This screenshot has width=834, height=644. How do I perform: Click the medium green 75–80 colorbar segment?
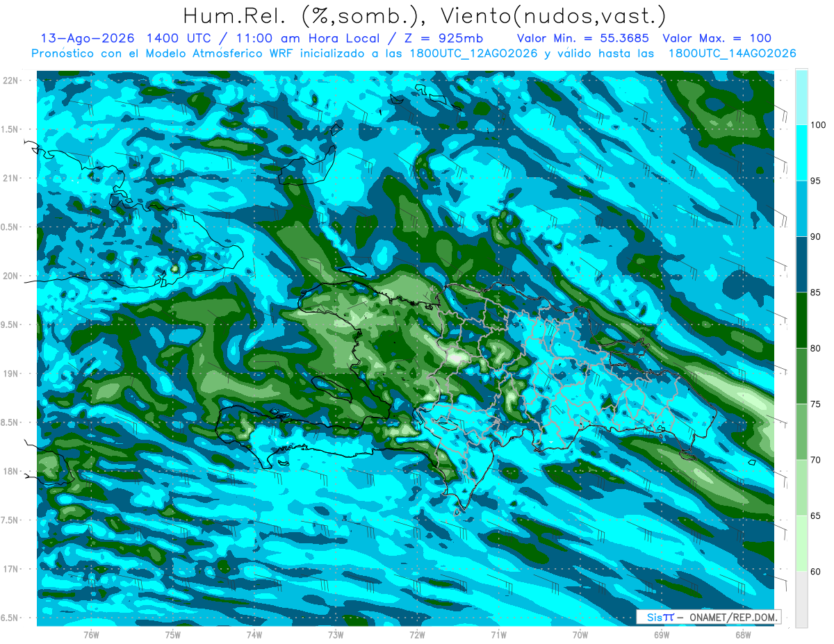[x=801, y=376]
